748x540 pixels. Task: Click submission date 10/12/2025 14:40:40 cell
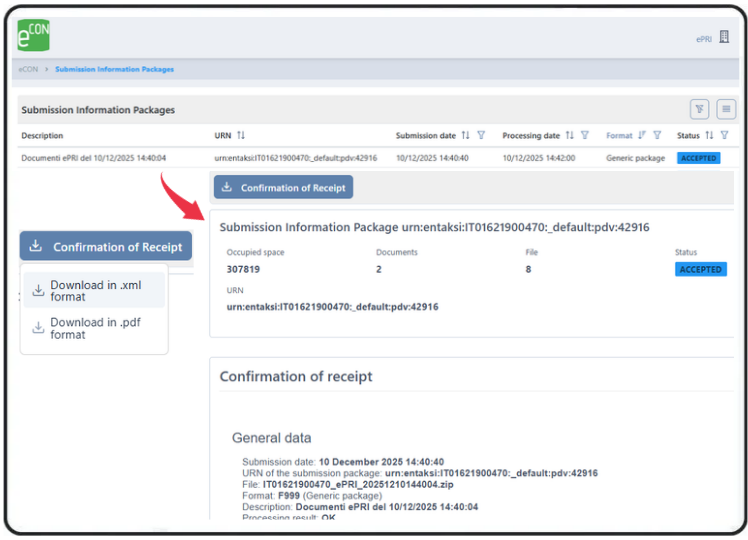tap(432, 158)
